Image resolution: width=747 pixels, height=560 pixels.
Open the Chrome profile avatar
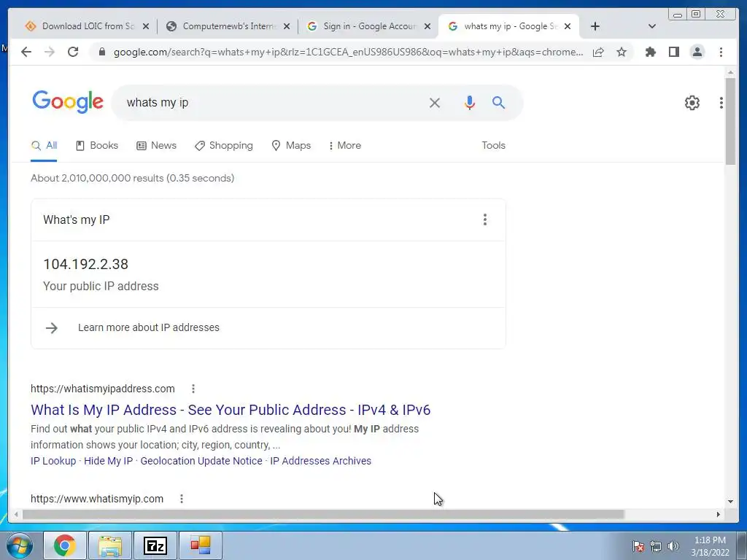click(697, 52)
